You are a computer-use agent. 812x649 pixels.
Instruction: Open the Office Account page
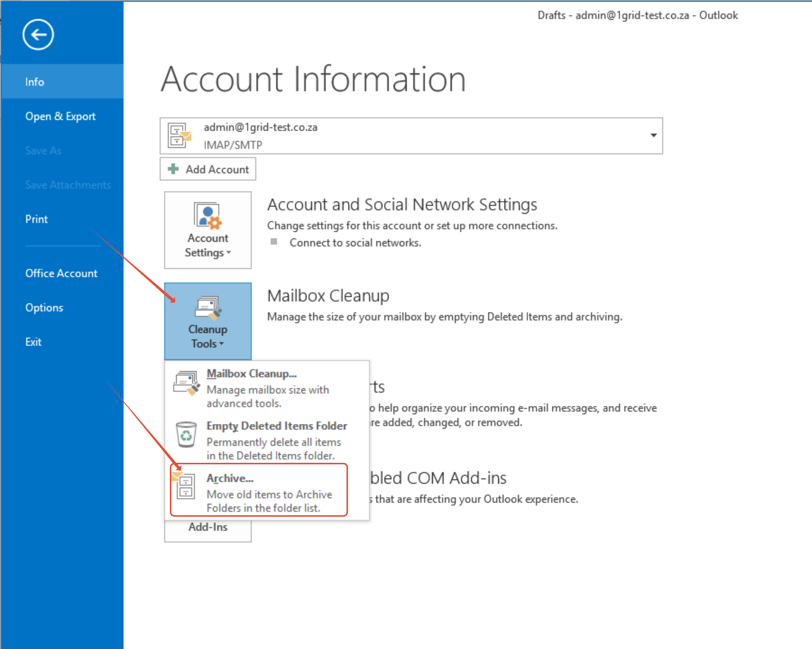61,274
